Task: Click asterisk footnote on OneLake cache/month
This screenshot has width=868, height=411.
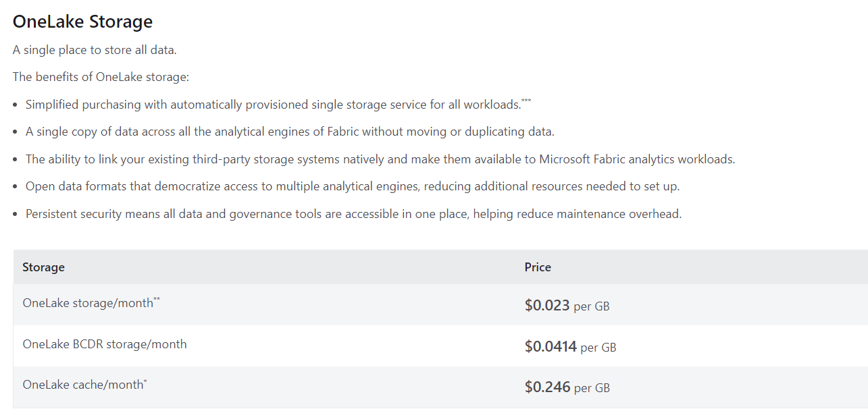Action: (x=145, y=381)
